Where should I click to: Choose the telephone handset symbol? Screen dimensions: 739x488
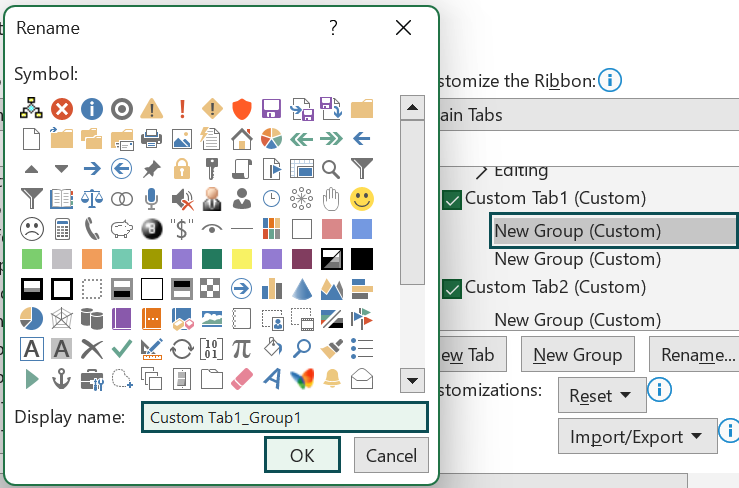click(x=91, y=229)
